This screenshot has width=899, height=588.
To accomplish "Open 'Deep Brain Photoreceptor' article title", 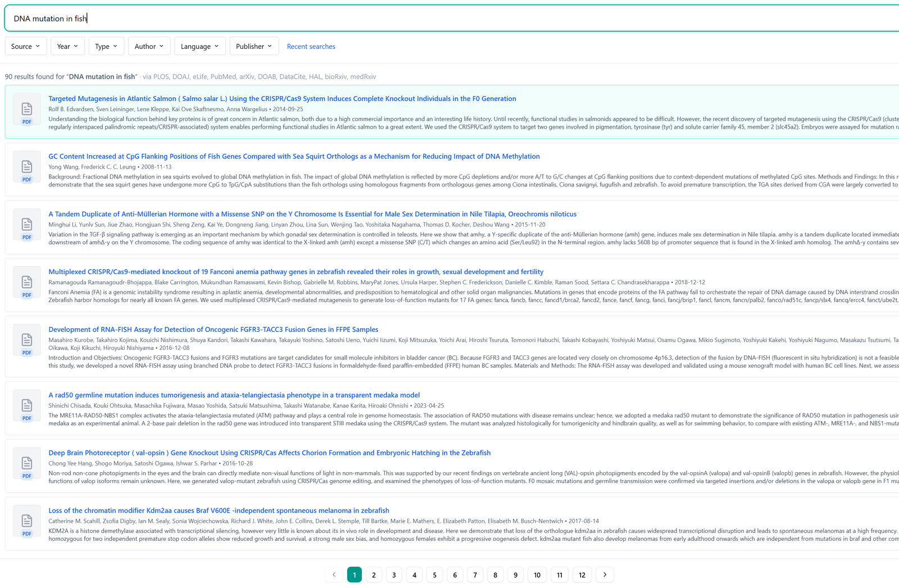I will (x=270, y=453).
